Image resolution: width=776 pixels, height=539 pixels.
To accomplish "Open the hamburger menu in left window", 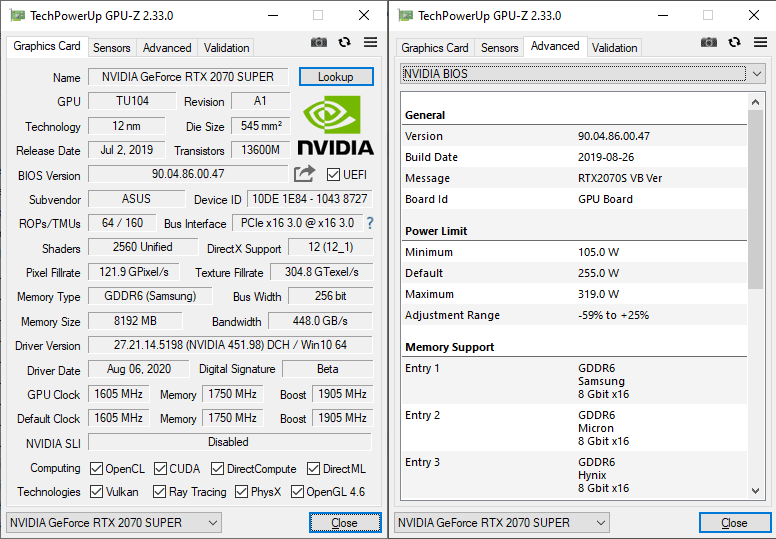I will [370, 43].
